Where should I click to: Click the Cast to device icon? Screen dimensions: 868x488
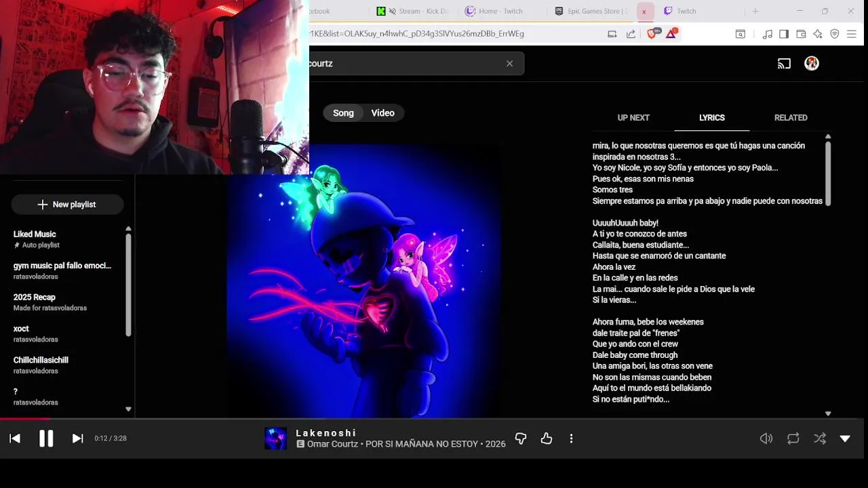click(784, 64)
